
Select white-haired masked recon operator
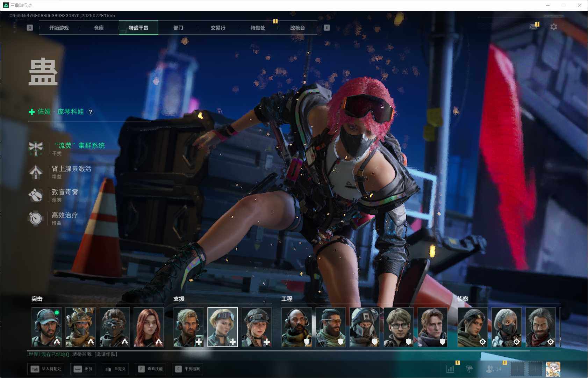pos(507,327)
